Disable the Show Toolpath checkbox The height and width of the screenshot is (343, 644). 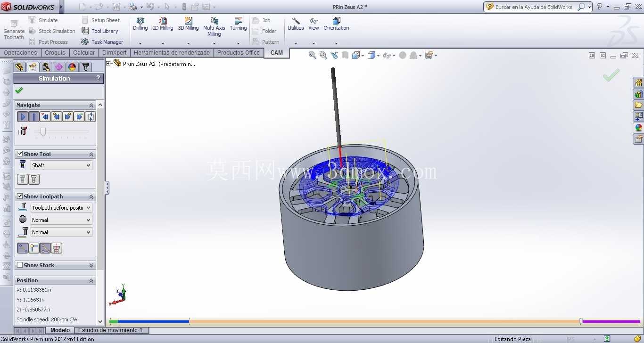coord(20,196)
